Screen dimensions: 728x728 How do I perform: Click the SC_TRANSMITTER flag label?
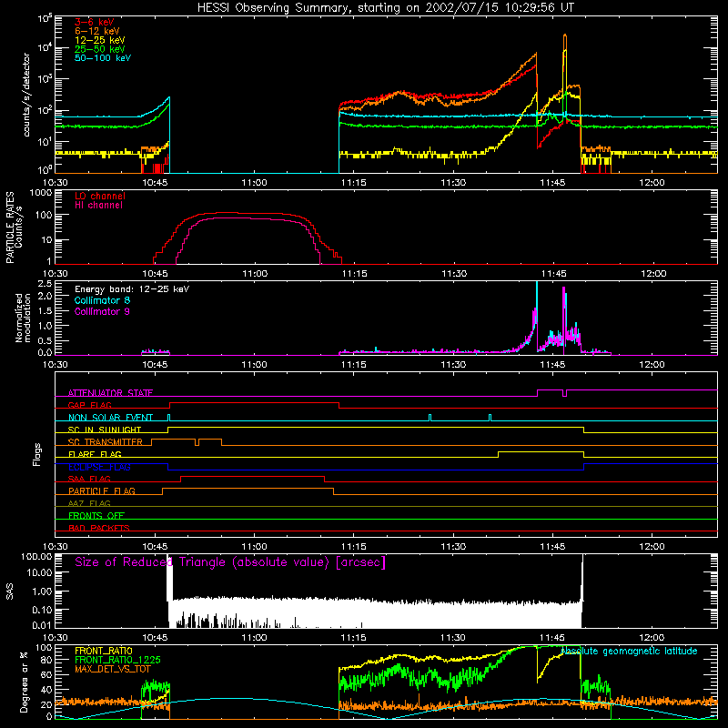point(106,442)
